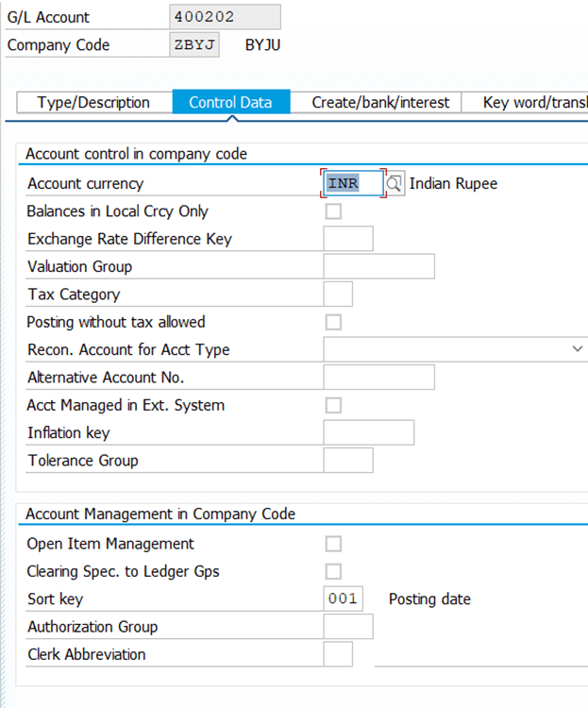Check Acct Managed in Ext. System
Image resolution: width=588 pixels, height=708 pixels.
pyautogui.click(x=333, y=406)
